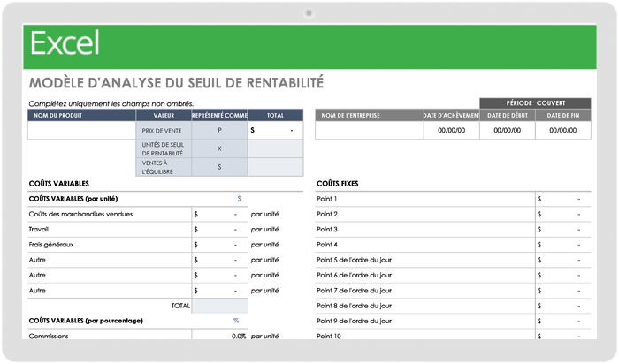The height and width of the screenshot is (364, 619).
Task: Select the Point 1 fixed cost amount
Action: (x=562, y=199)
